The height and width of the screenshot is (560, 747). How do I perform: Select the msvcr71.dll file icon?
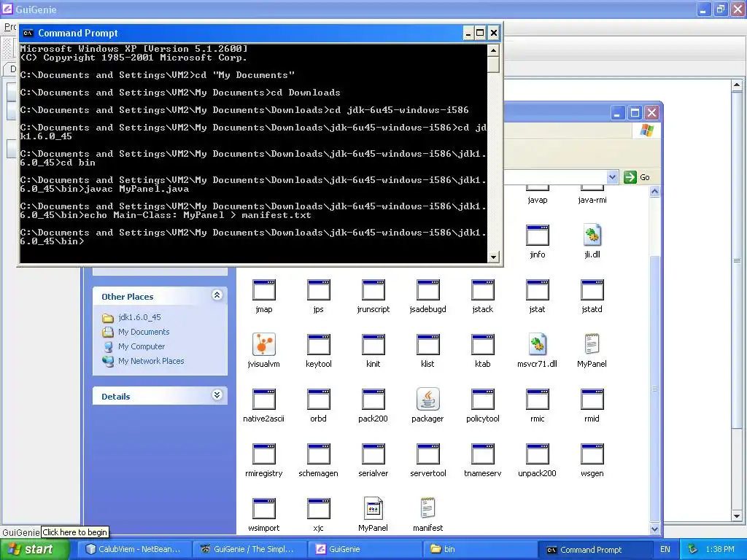(x=538, y=344)
